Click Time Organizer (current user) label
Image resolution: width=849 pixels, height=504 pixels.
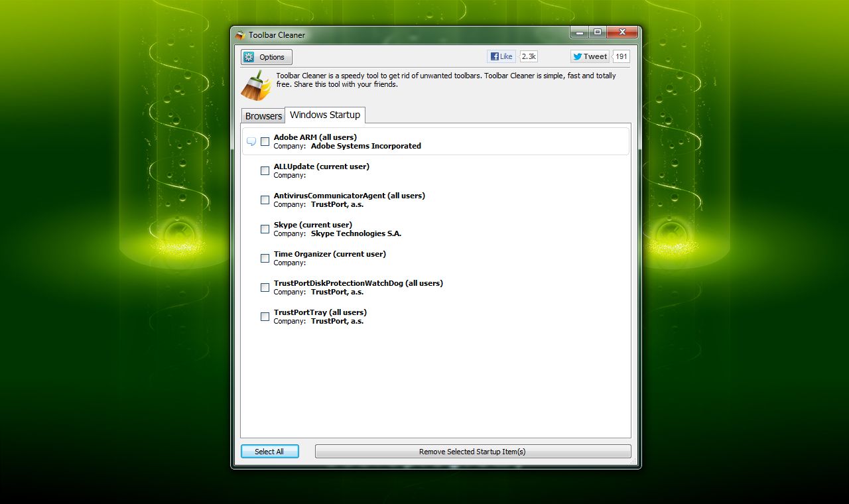pyautogui.click(x=330, y=254)
